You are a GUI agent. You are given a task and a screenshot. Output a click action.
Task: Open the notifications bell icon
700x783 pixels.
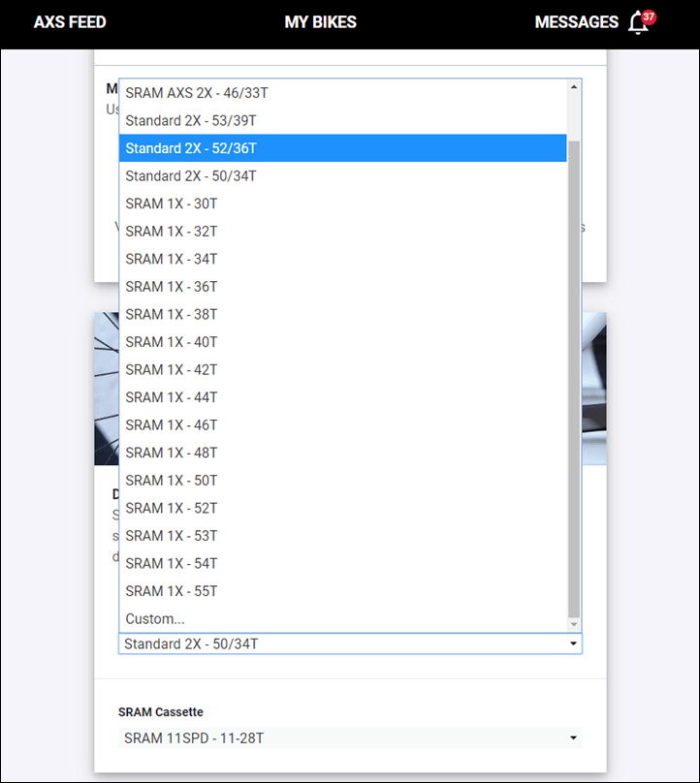click(x=642, y=22)
